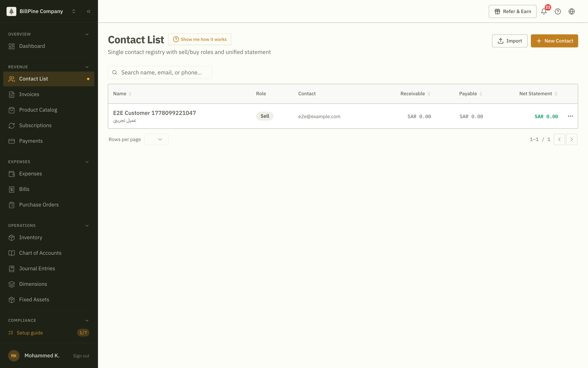Open Journal Entries page
This screenshot has height=368, width=588.
pos(49,269)
